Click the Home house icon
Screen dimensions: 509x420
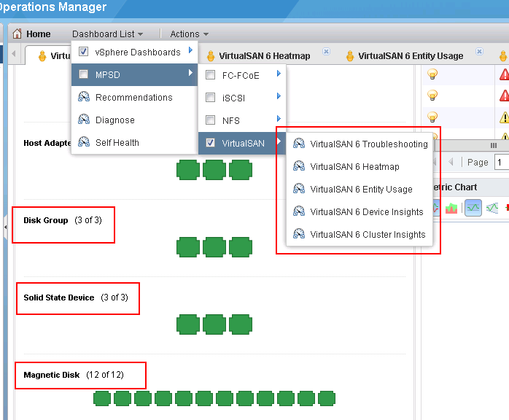17,34
